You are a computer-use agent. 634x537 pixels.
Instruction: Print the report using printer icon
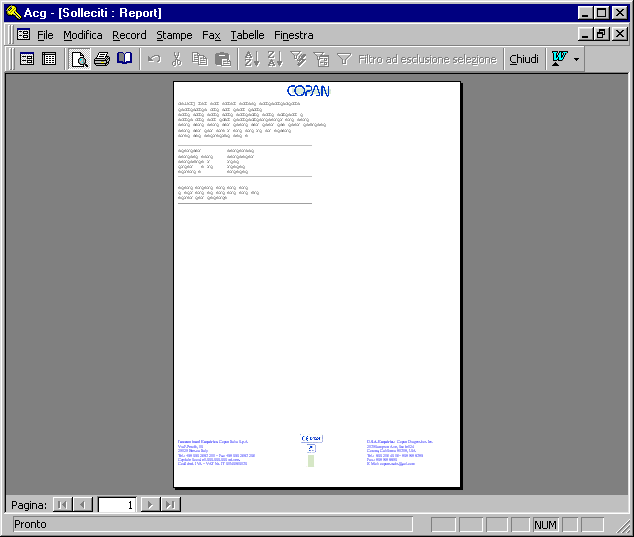pyautogui.click(x=101, y=59)
